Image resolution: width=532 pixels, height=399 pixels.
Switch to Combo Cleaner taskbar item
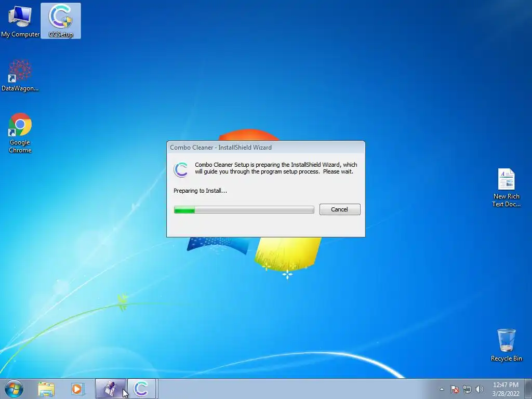tap(141, 389)
